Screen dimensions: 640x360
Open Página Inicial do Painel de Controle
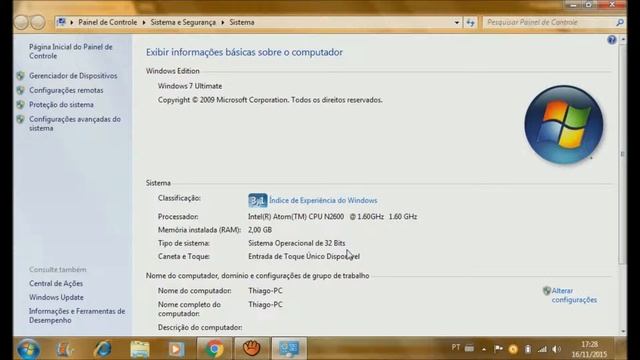pos(71,51)
